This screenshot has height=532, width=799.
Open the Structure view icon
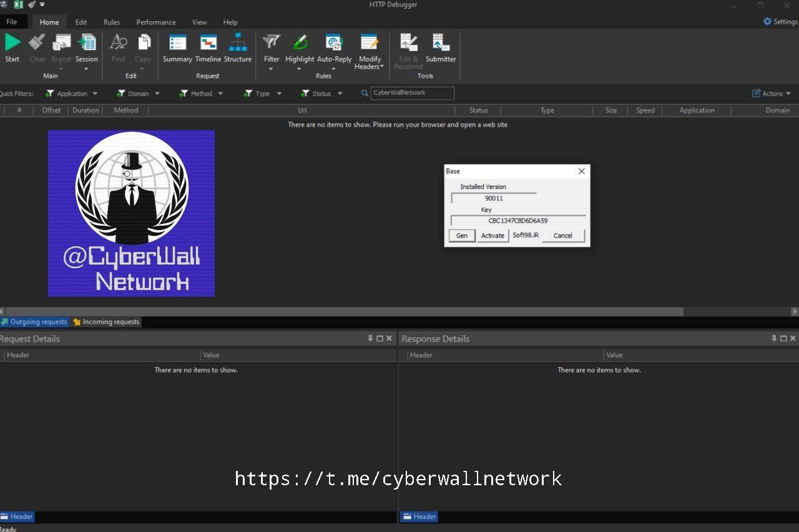237,42
